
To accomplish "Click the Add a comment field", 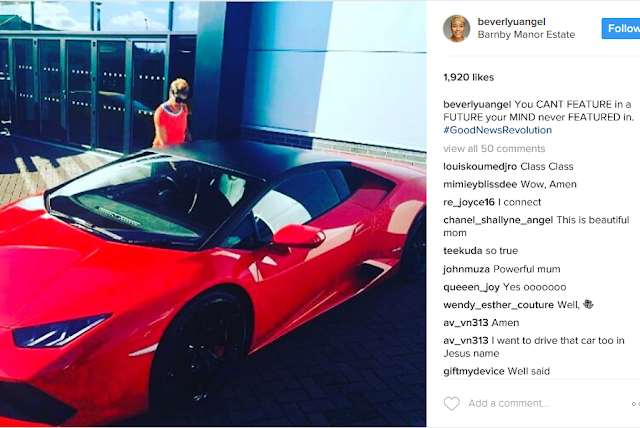I will [x=508, y=404].
